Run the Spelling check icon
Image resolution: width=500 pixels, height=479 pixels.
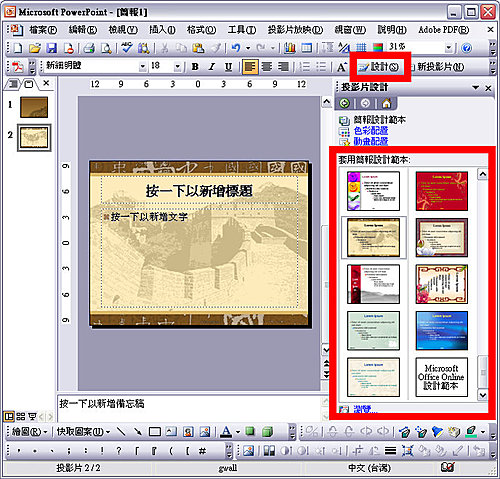pyautogui.click(x=126, y=49)
